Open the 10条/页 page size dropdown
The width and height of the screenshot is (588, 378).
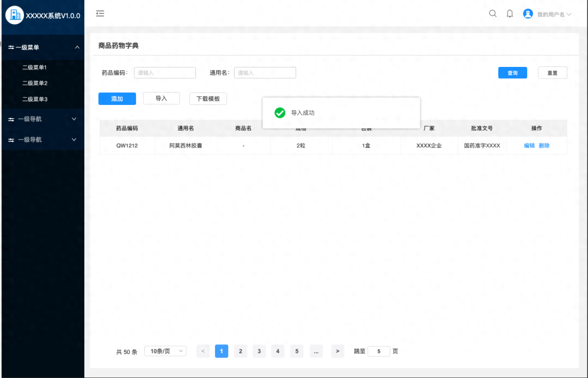pyautogui.click(x=166, y=351)
